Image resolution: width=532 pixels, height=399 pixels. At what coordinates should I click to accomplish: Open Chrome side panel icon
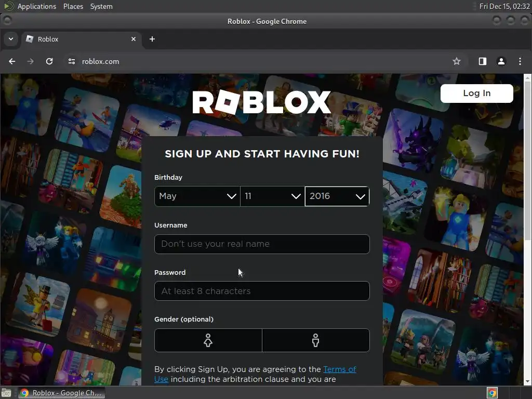483,61
